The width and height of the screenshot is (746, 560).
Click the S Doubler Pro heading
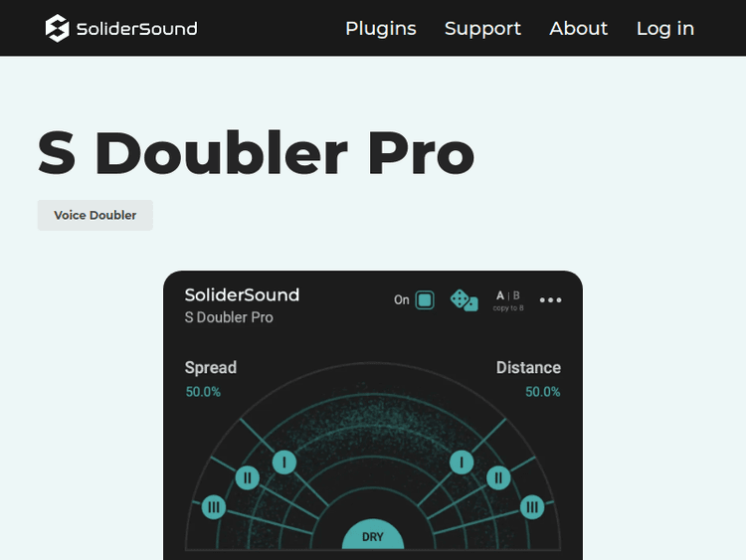click(x=256, y=153)
